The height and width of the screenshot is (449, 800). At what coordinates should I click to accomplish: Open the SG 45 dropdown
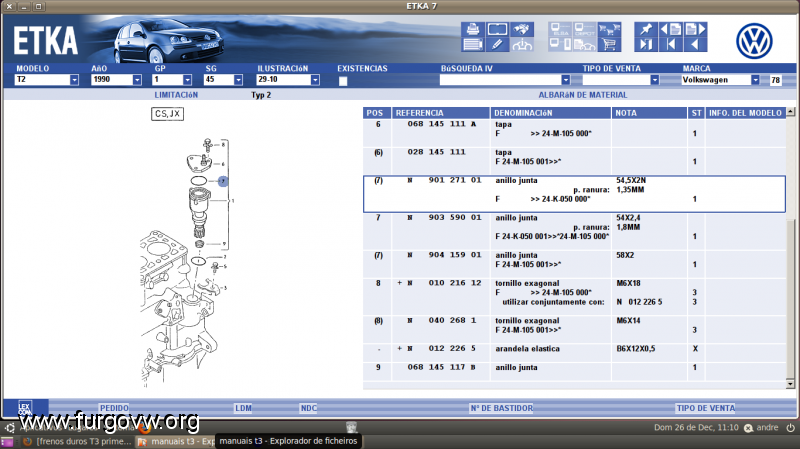238,80
